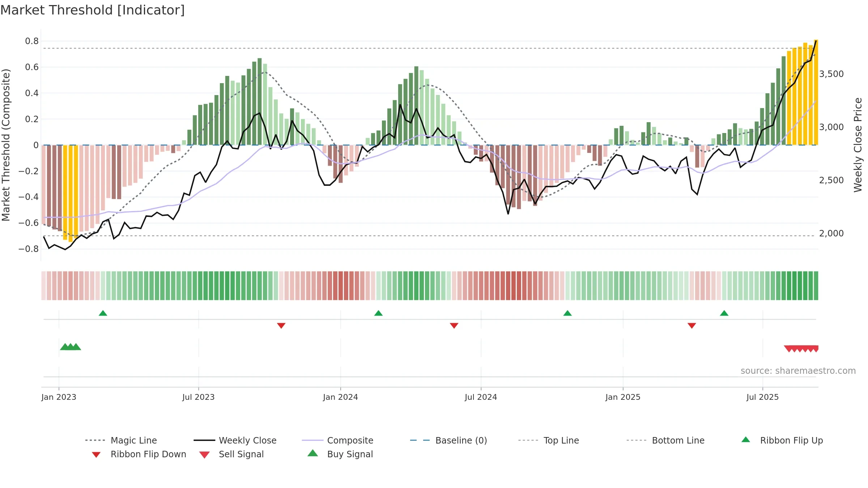
Task: Click the red Sell Signal triangle cluster in August 2025
Action: tap(801, 349)
